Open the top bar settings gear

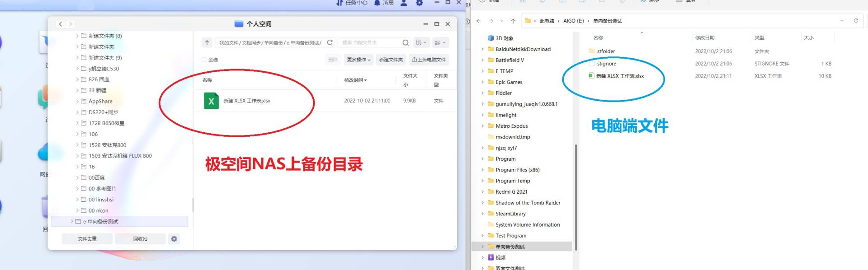pos(420,3)
